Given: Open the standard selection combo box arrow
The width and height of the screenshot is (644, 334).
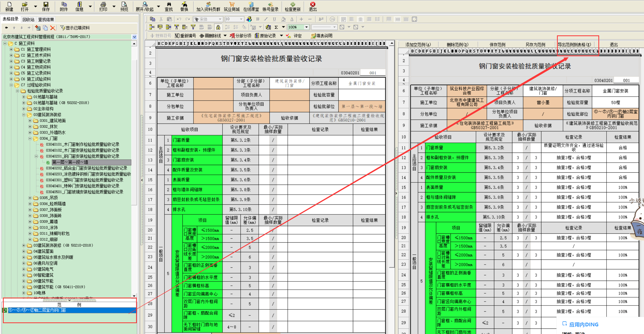Looking at the screenshot, I should (x=134, y=37).
